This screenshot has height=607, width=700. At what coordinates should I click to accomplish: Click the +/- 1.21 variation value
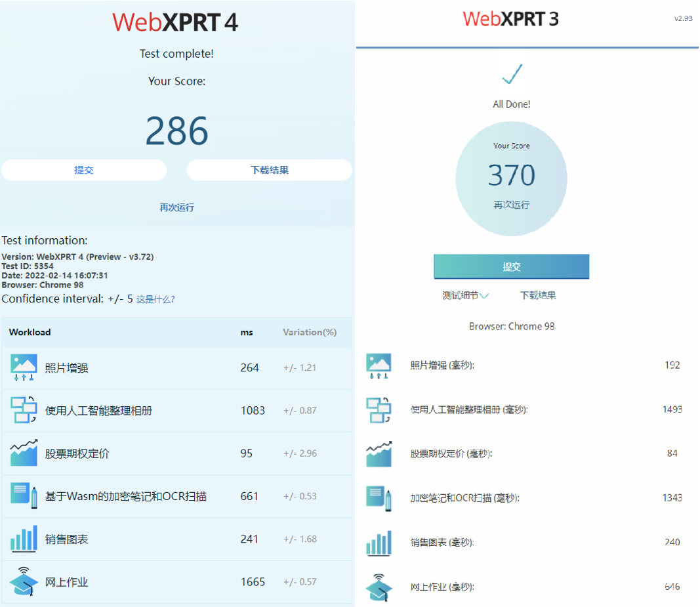(x=300, y=367)
